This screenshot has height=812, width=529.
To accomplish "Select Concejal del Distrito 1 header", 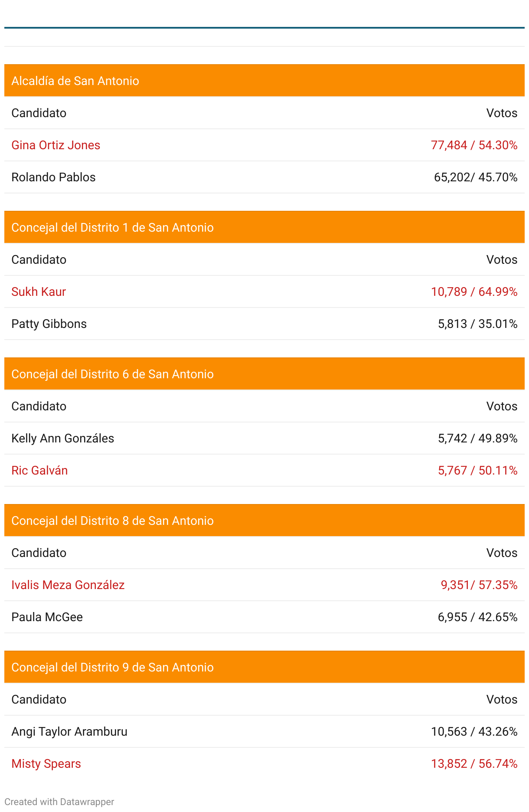I will [264, 227].
